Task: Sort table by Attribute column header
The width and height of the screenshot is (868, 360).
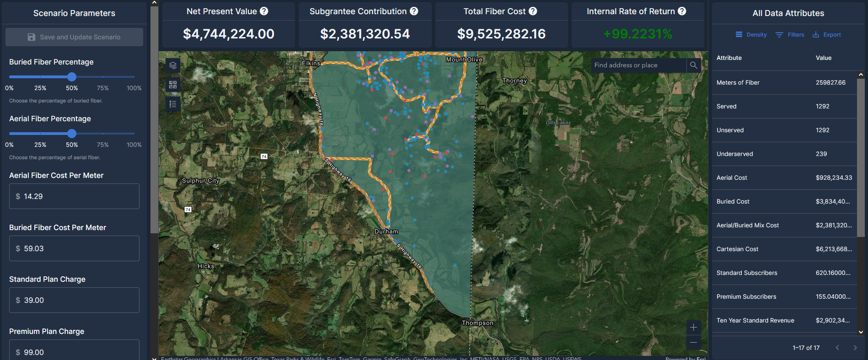Action: coord(729,58)
